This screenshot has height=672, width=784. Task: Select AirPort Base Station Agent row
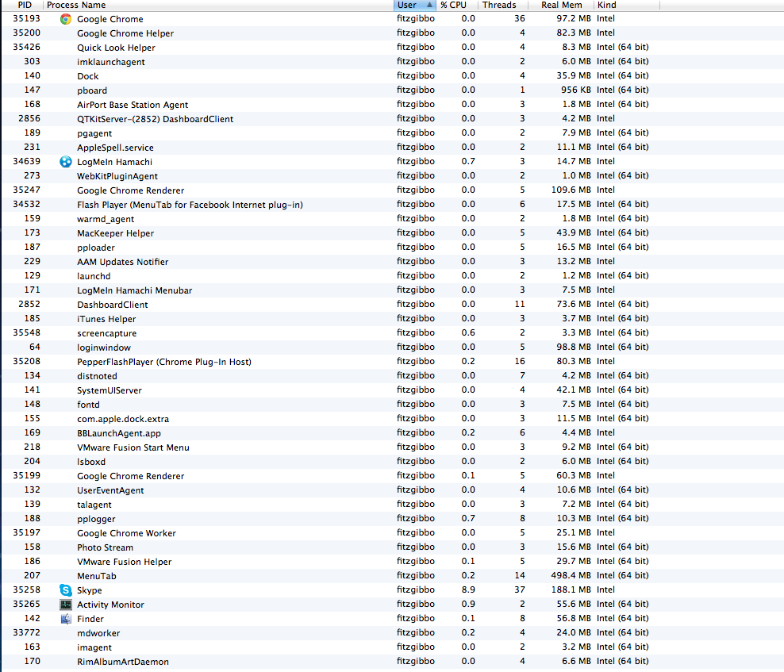[x=392, y=105]
